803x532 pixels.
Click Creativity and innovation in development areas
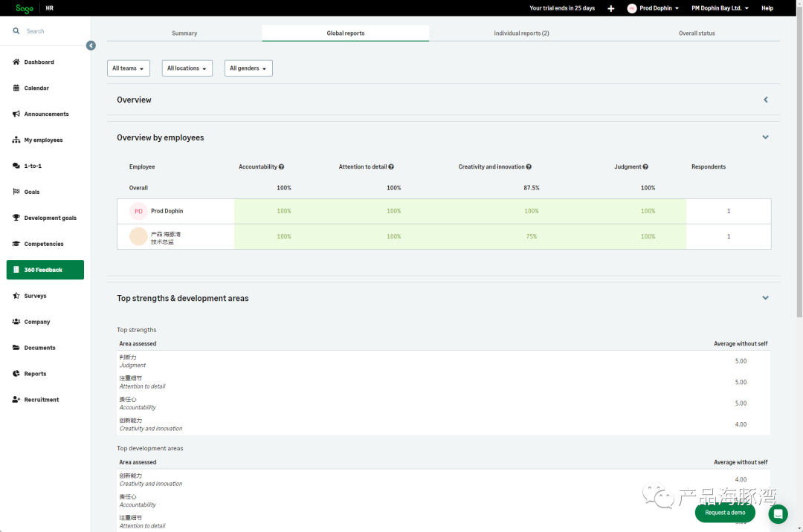(x=443, y=479)
